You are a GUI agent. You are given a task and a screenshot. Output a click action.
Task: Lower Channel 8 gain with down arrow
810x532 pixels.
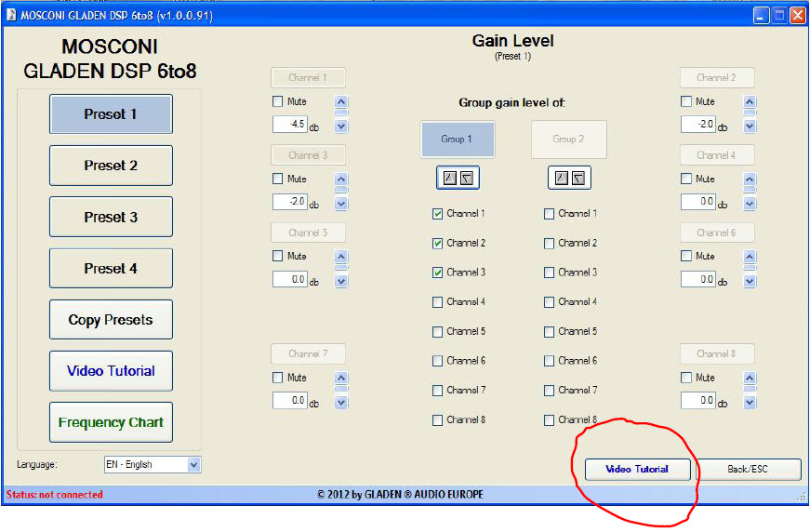(750, 403)
